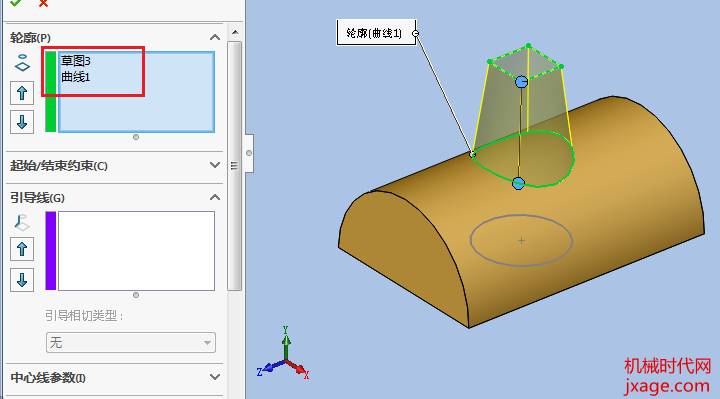Click the profiles list box resize handle

click(136, 137)
